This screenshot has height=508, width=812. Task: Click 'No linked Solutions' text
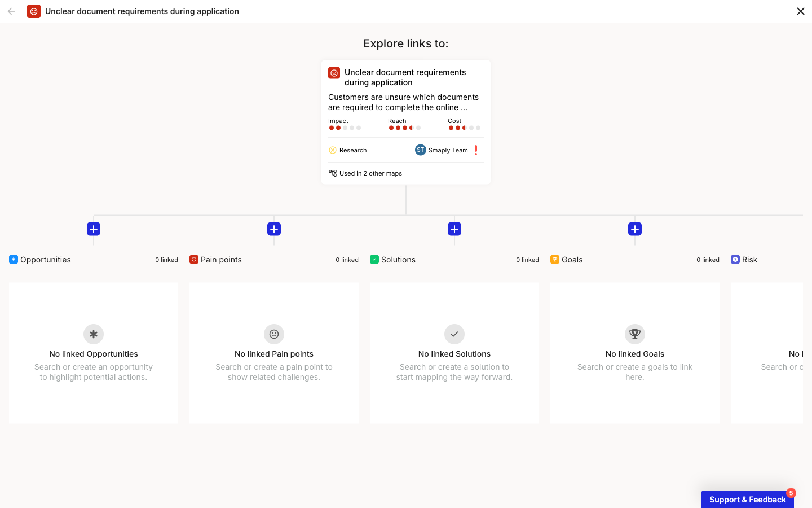(x=454, y=354)
